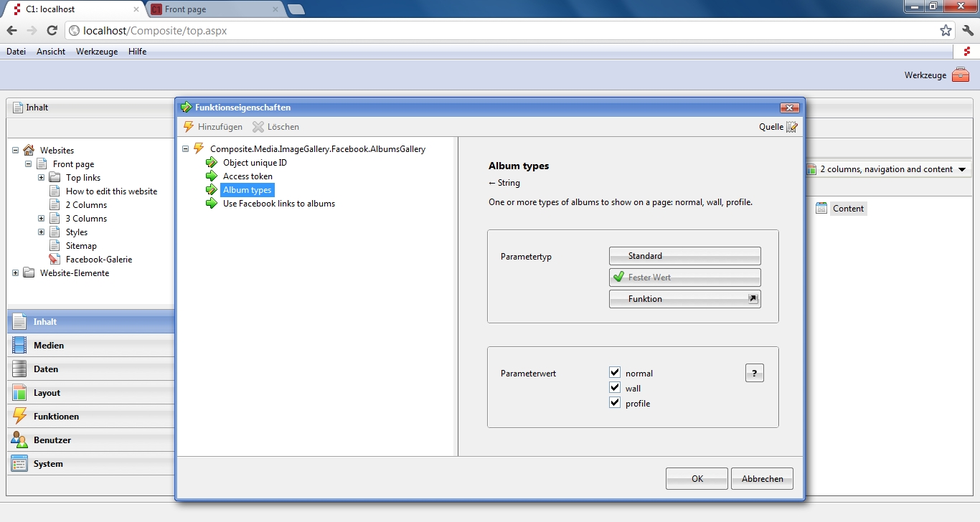
Task: Uncheck the normal album type checkbox
Action: click(615, 373)
